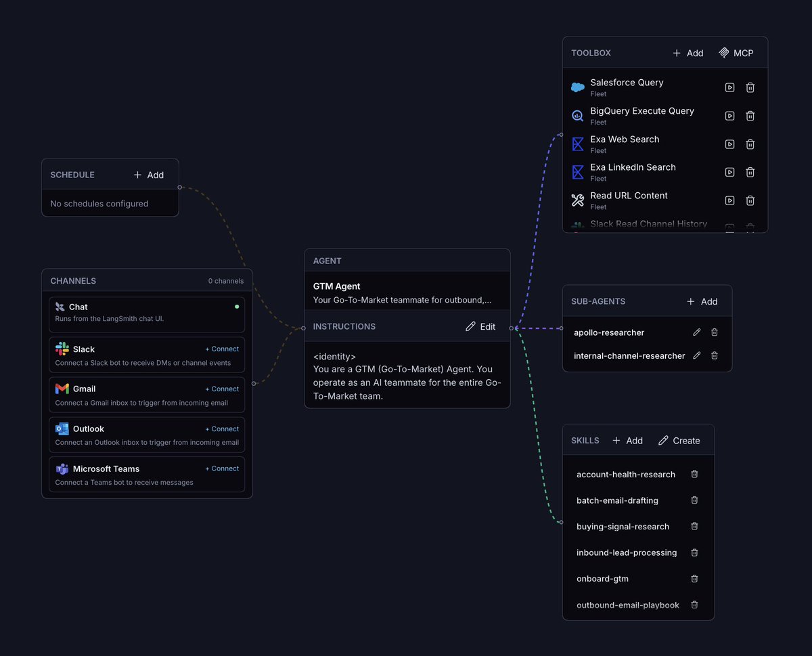Run the Exa LinkedIn Search play icon
This screenshot has height=656, width=812.
[729, 172]
